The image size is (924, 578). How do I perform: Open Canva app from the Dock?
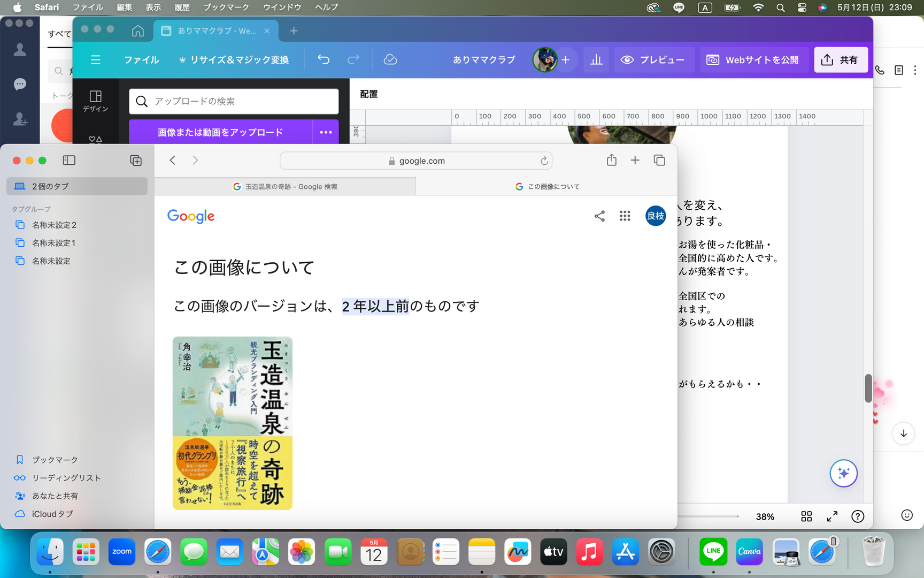tap(749, 552)
